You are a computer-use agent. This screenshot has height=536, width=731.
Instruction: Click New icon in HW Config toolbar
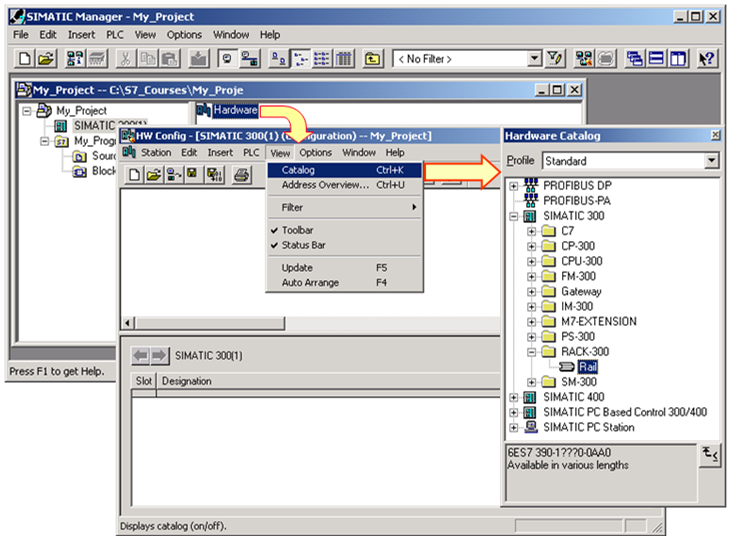pyautogui.click(x=134, y=175)
